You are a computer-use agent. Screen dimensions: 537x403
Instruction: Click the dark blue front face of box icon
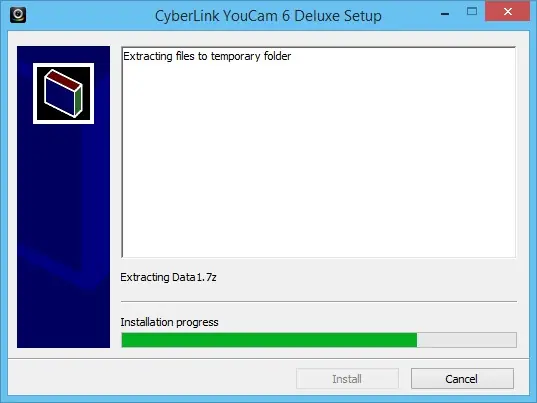(60, 97)
